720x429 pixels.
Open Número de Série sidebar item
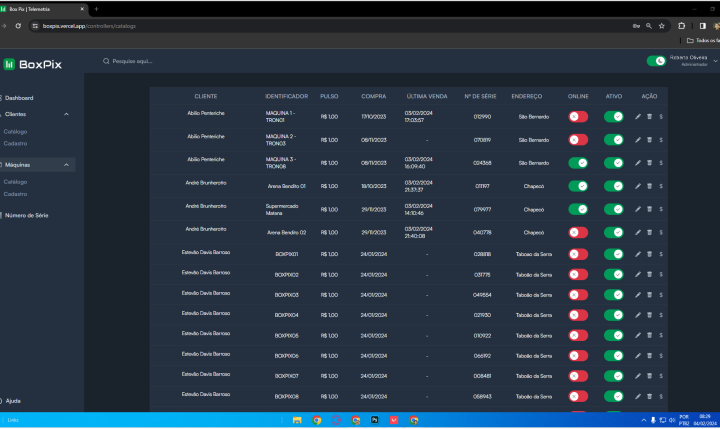pyautogui.click(x=27, y=215)
